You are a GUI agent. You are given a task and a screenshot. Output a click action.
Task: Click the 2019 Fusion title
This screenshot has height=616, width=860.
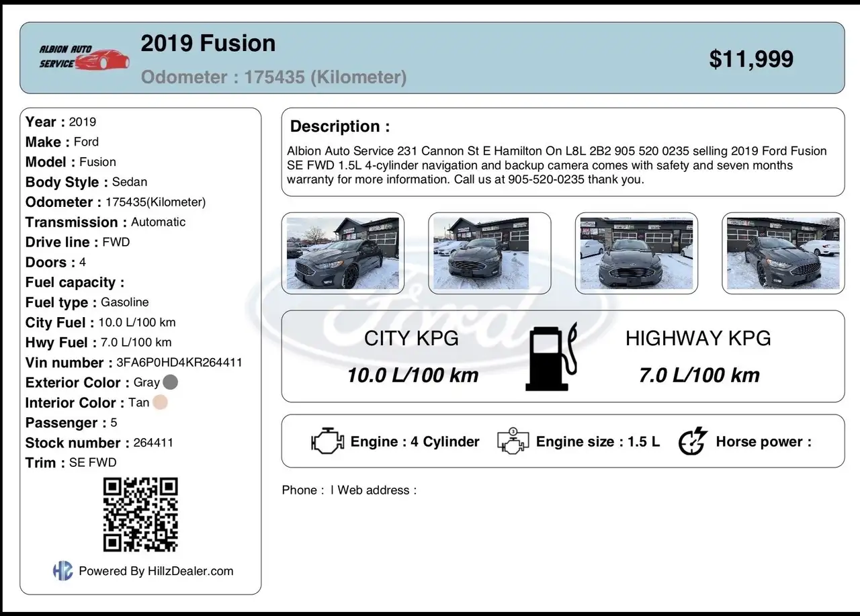tap(208, 43)
